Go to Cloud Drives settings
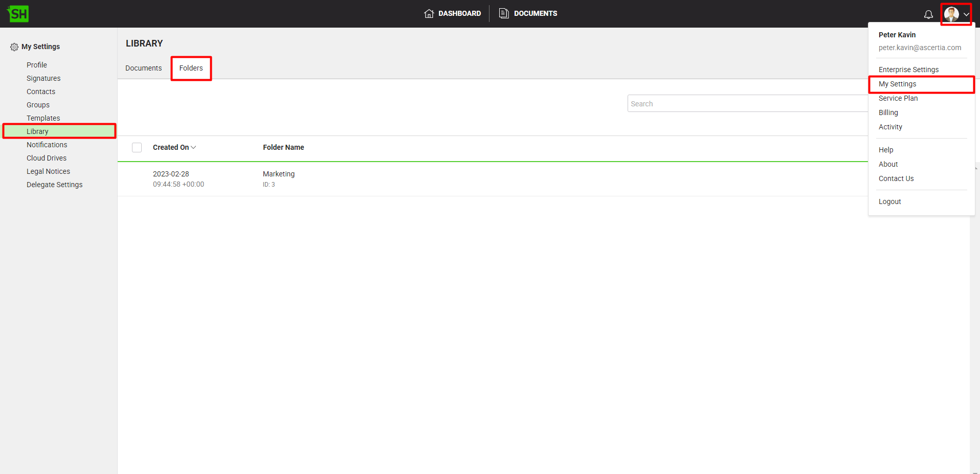 (x=47, y=158)
